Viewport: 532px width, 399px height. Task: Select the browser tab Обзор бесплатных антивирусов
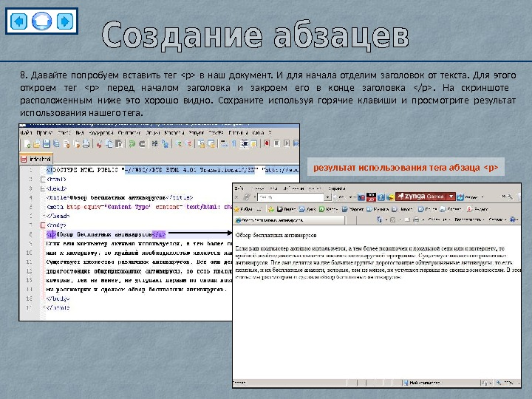coord(290,220)
